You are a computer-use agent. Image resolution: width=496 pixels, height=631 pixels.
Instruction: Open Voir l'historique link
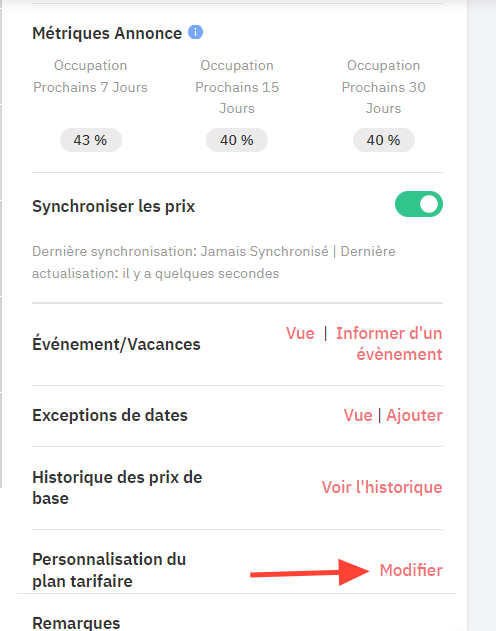pos(382,487)
